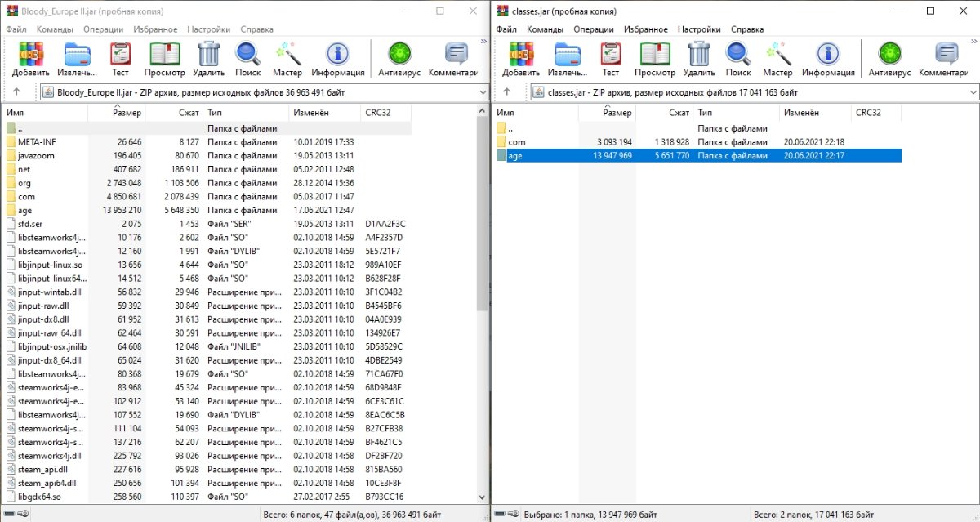
Task: Select javazoom folder row
Action: pyautogui.click(x=207, y=155)
